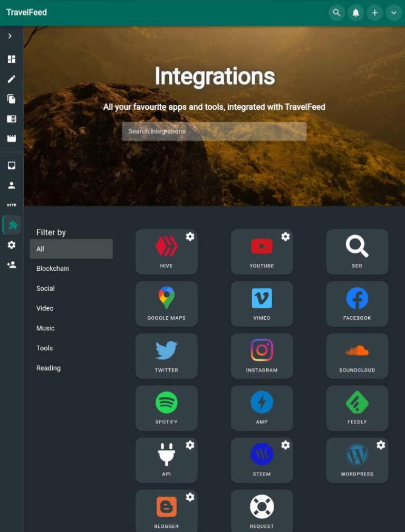The height and width of the screenshot is (532, 405).
Task: Open Blogger settings gear
Action: coord(190,497)
